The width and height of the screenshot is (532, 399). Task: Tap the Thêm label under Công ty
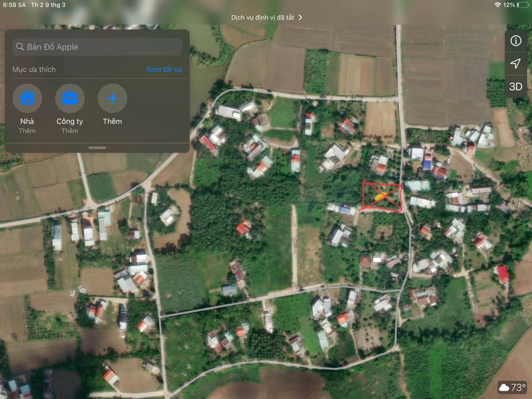70,131
